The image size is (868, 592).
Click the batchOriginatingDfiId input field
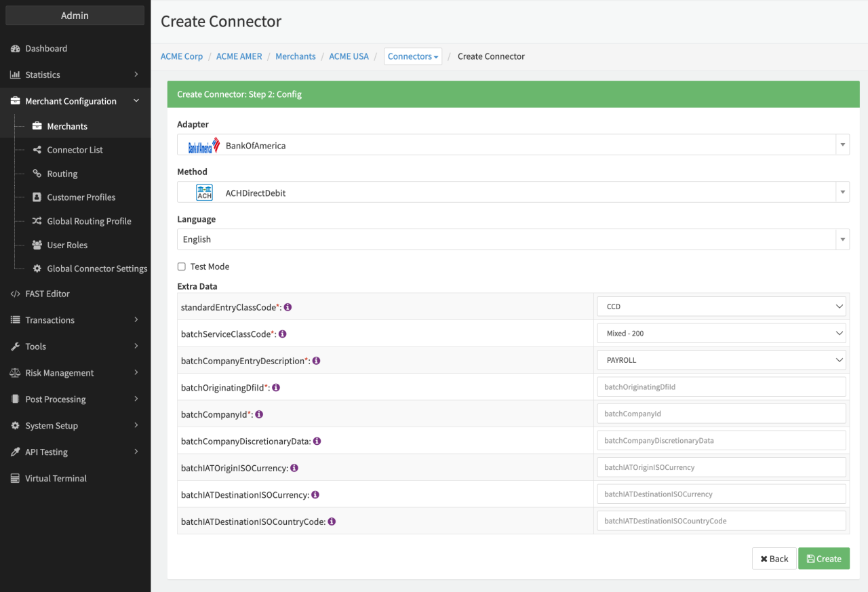tap(721, 387)
